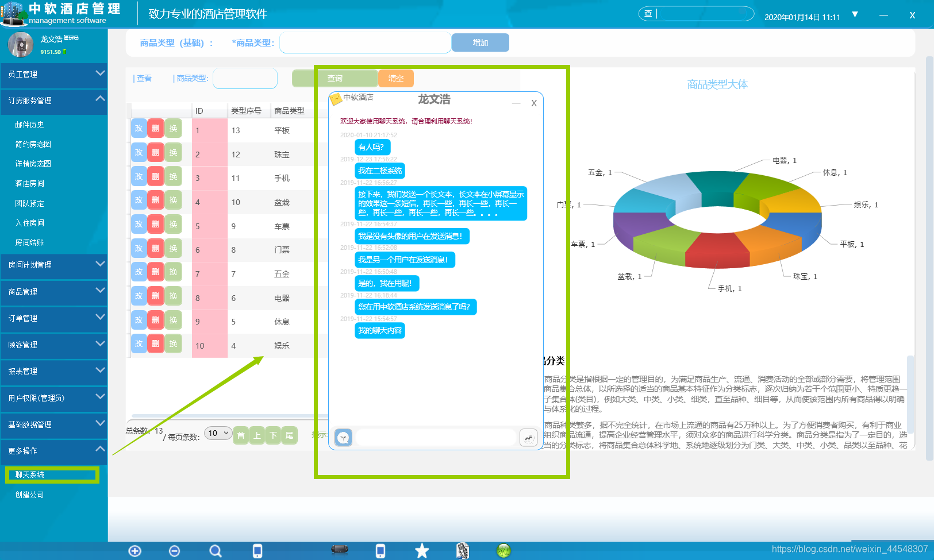Click the red 删 delete icon for row 车票
This screenshot has width=934, height=560.
156,224
